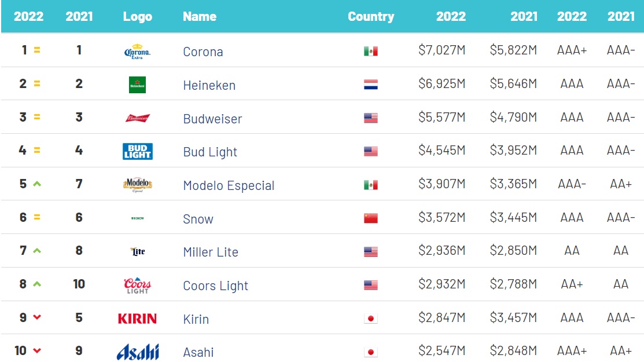Viewport: 644px width, 362px height.
Task: Click the Country column header
Action: coord(370,16)
